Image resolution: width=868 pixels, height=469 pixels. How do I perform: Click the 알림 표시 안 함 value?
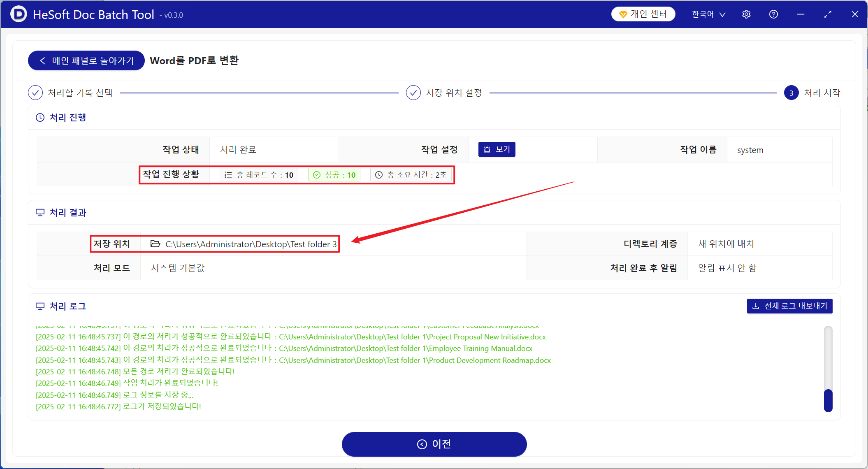point(727,268)
